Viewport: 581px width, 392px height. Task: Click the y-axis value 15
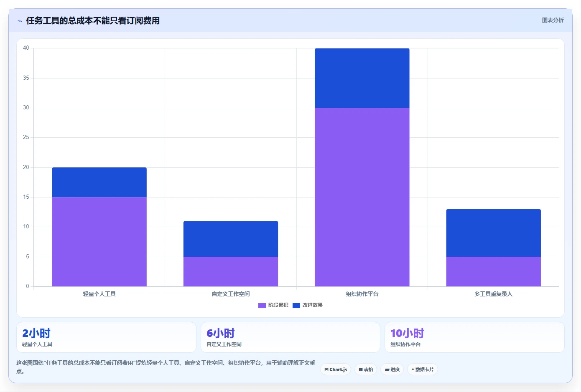[26, 197]
